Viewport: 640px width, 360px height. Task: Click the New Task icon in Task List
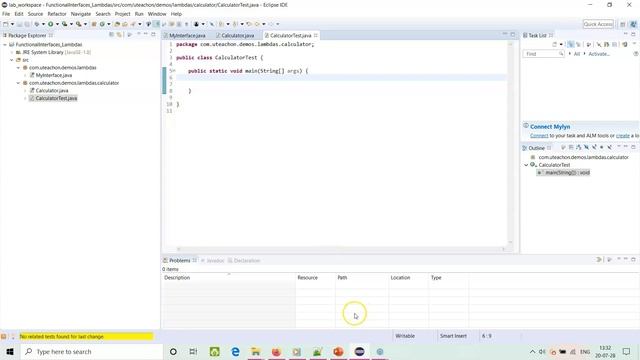click(555, 44)
